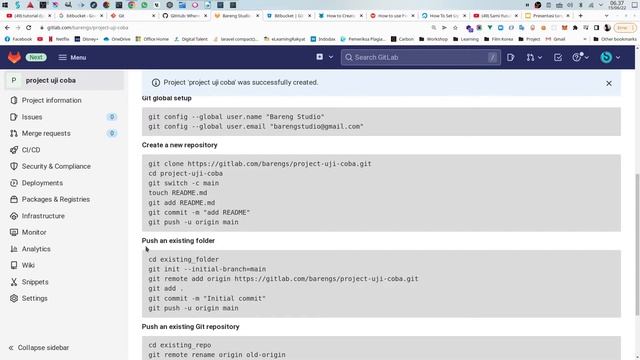Click the Merge requests count badge
640x360 pixels.
112,133
